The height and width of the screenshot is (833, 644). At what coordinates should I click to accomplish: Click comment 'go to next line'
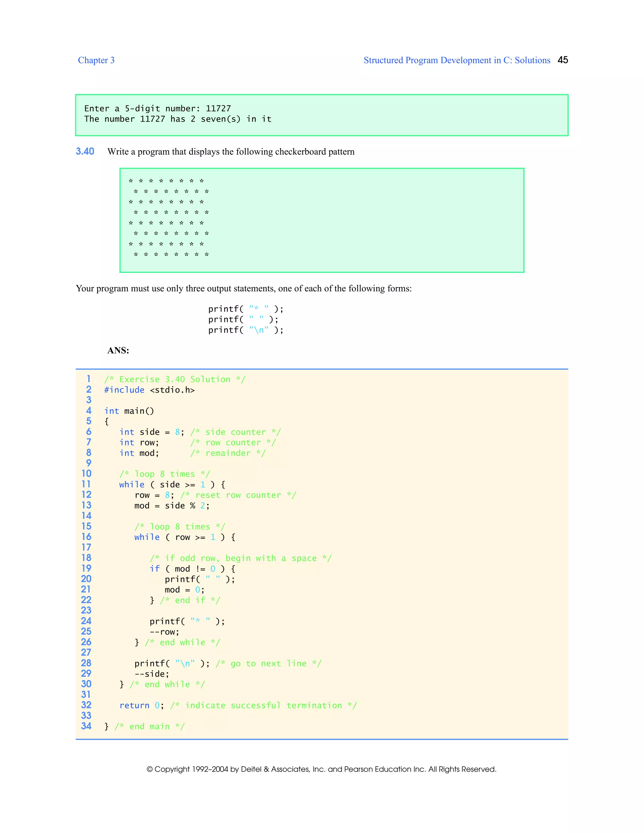[269, 664]
